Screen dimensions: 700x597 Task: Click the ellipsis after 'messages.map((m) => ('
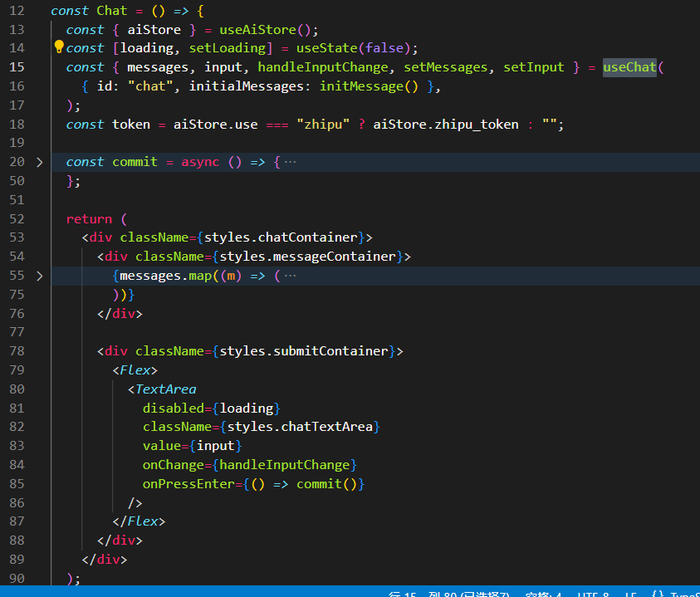[290, 276]
